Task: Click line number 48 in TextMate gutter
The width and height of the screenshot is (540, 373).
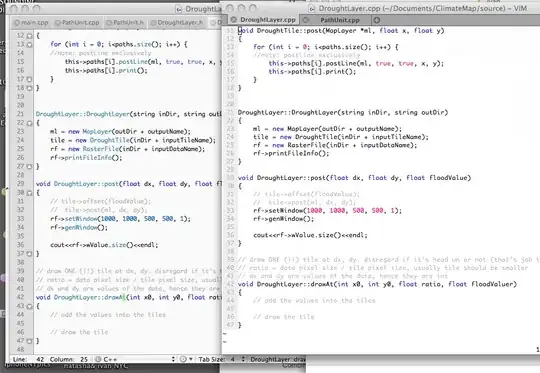Action: click(20, 349)
